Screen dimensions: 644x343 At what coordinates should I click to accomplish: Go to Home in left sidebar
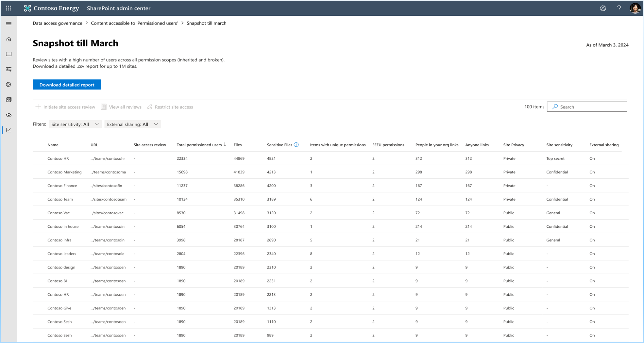[x=9, y=39]
